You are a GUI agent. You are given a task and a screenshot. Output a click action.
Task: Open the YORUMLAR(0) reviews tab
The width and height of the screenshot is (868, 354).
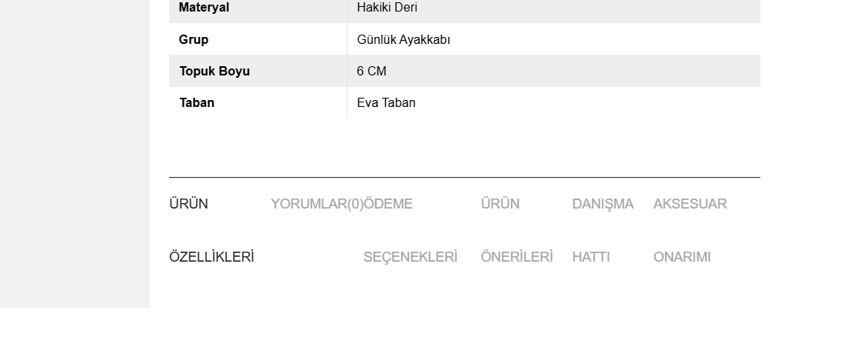[x=317, y=204]
